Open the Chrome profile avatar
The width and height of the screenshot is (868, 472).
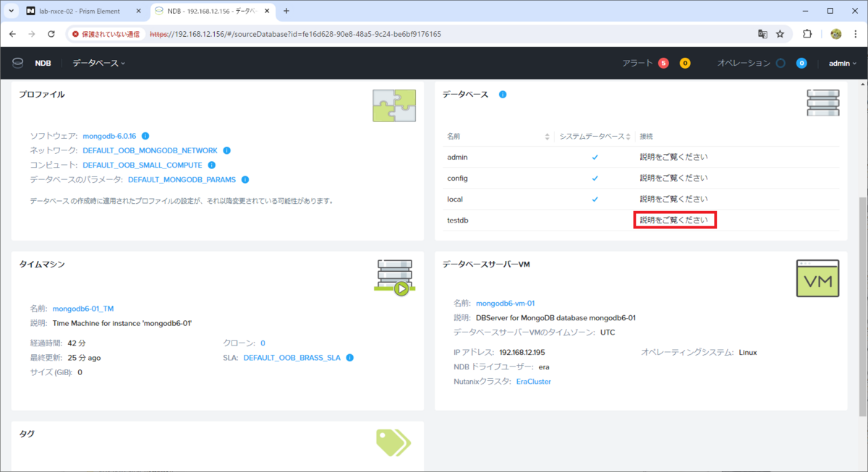835,34
